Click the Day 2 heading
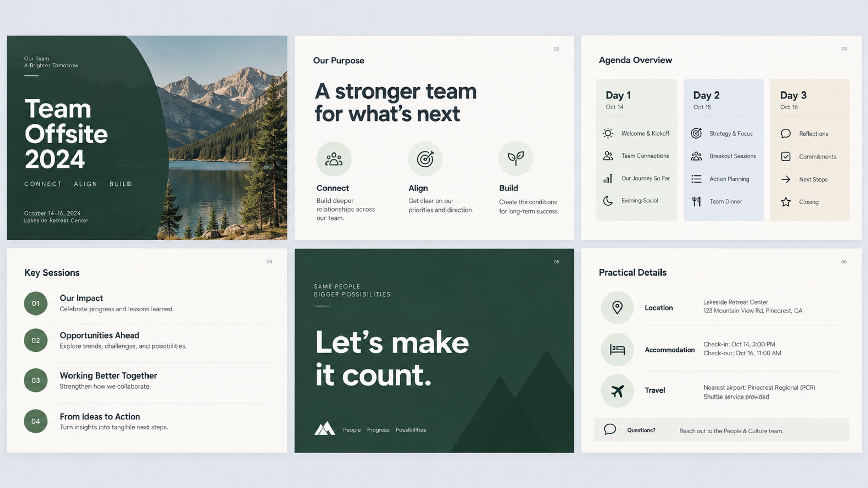 [706, 95]
